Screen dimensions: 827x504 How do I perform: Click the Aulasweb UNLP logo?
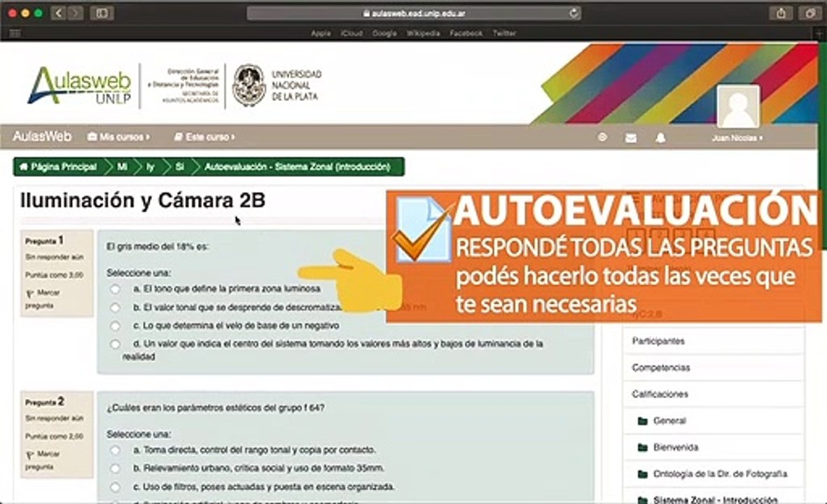click(79, 85)
